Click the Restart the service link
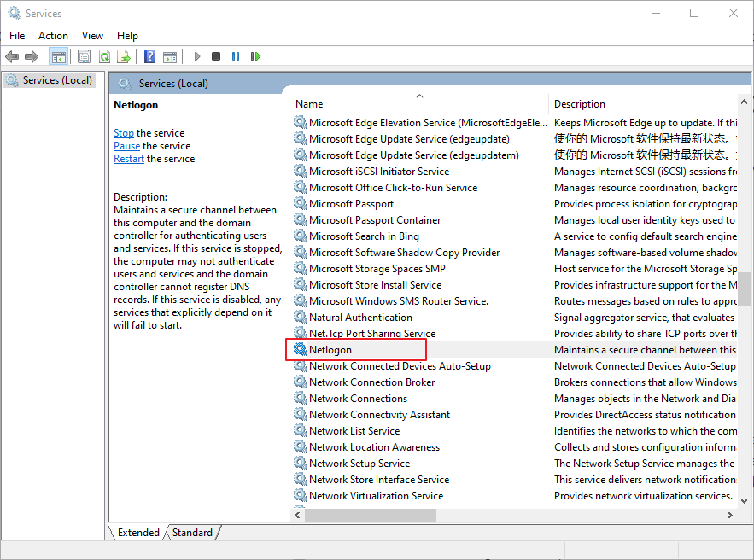The height and width of the screenshot is (560, 754). pos(128,158)
